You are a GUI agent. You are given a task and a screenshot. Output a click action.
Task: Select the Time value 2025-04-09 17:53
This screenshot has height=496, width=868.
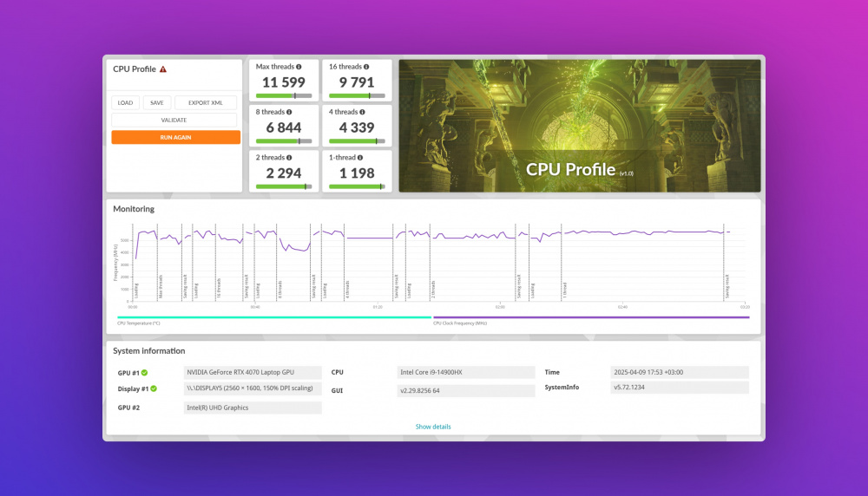click(x=680, y=372)
